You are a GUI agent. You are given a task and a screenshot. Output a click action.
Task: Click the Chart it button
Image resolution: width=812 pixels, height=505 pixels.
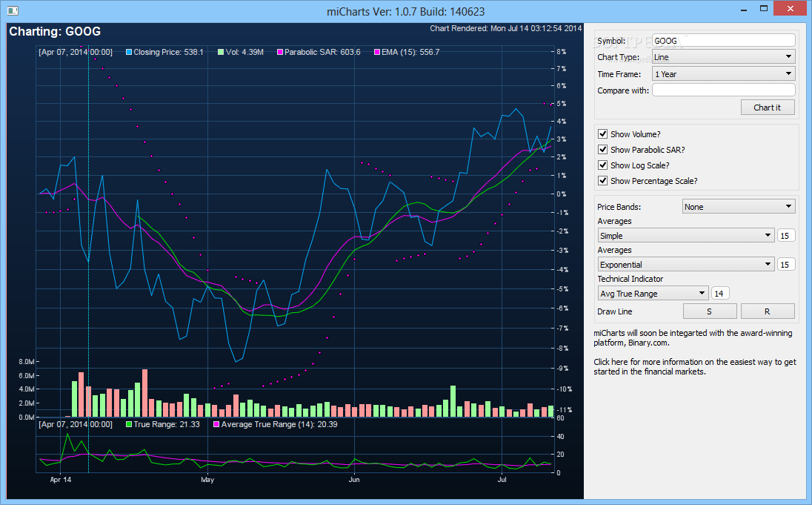point(767,108)
